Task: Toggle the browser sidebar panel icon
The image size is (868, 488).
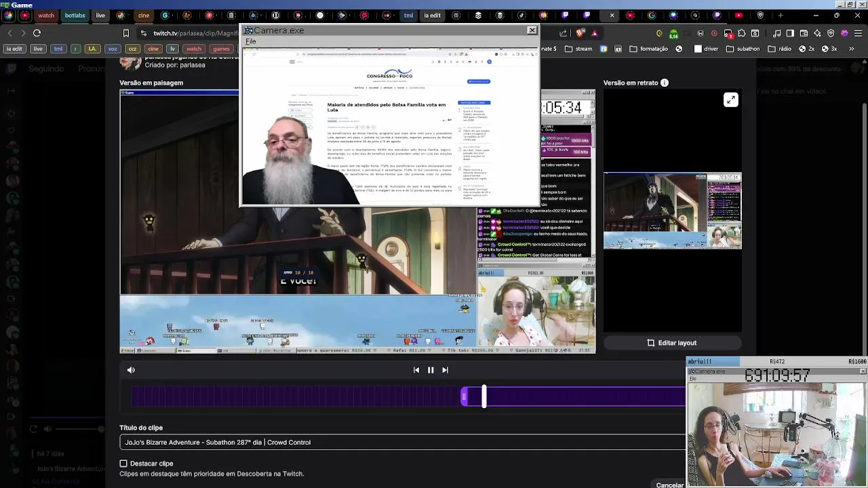Action: pyautogui.click(x=791, y=33)
